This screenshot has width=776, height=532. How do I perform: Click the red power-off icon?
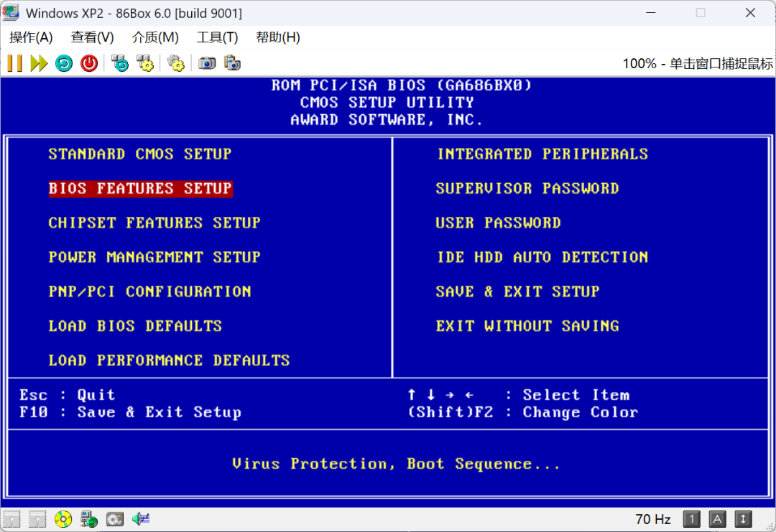coord(89,63)
